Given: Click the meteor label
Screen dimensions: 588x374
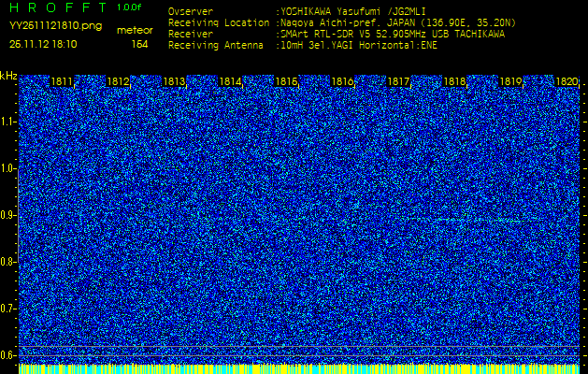Looking at the screenshot, I should [135, 30].
